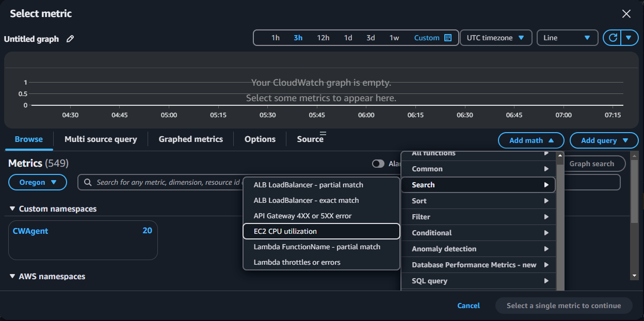The width and height of the screenshot is (644, 321).
Task: Collapse the Custom namespaces section
Action: coord(13,209)
